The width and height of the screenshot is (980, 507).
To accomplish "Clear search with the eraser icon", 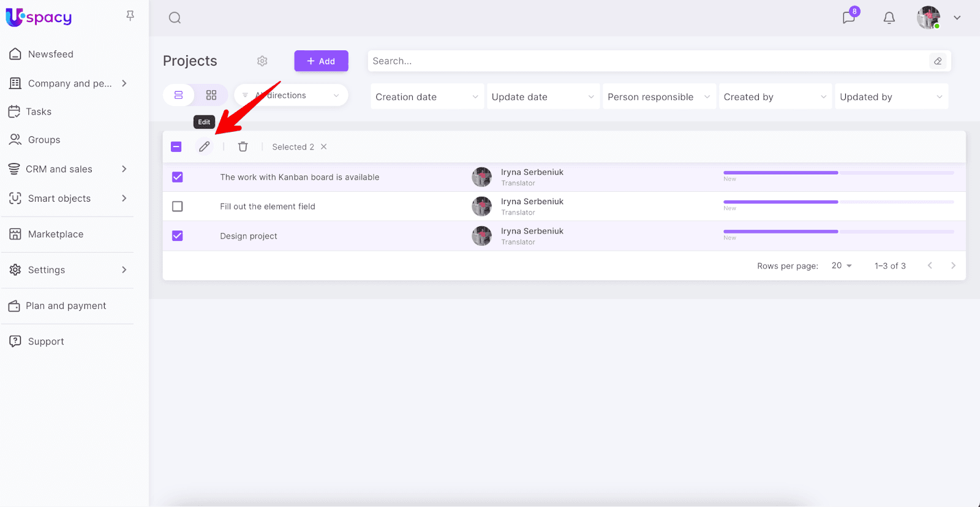I will [x=937, y=61].
